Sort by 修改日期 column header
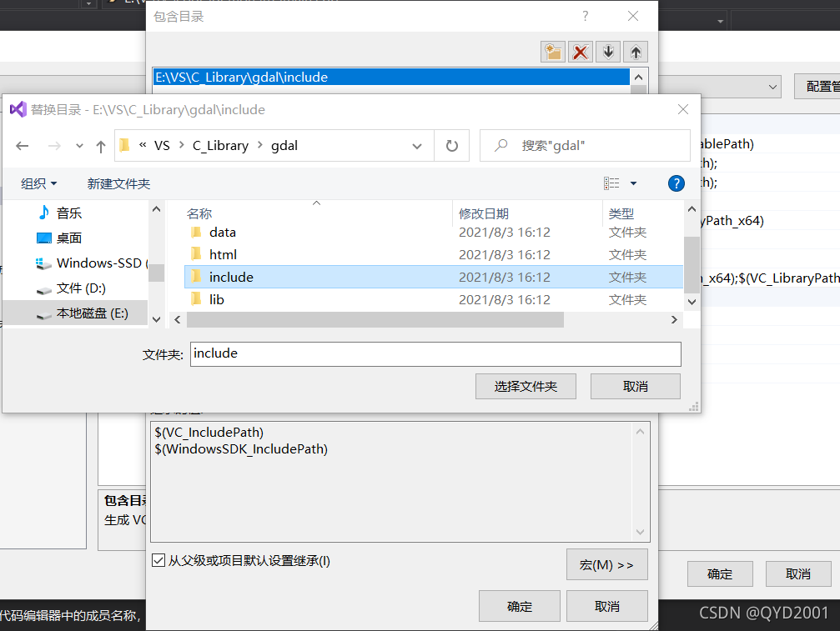Screen dimensions: 840x631 (x=483, y=213)
